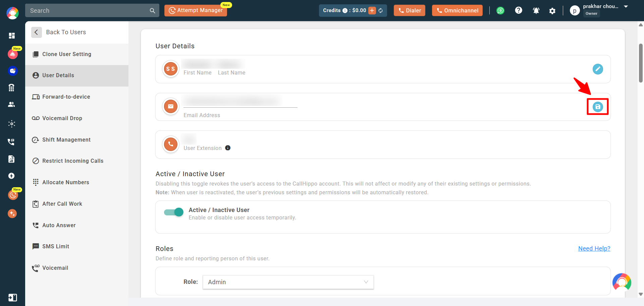
Task: Open Allocate Numbers menu item
Action: (x=77, y=183)
